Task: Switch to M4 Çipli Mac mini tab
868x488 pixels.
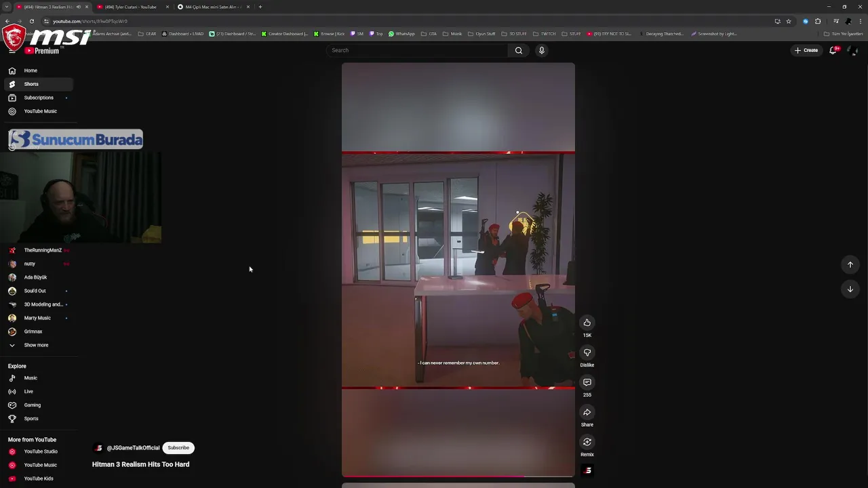Action: tap(210, 7)
